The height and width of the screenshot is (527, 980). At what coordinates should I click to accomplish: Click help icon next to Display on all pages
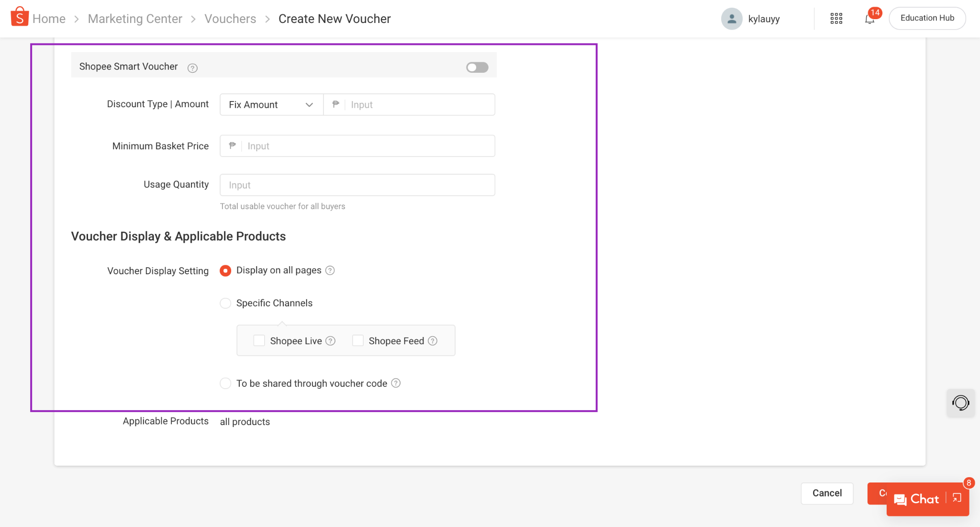[330, 270]
